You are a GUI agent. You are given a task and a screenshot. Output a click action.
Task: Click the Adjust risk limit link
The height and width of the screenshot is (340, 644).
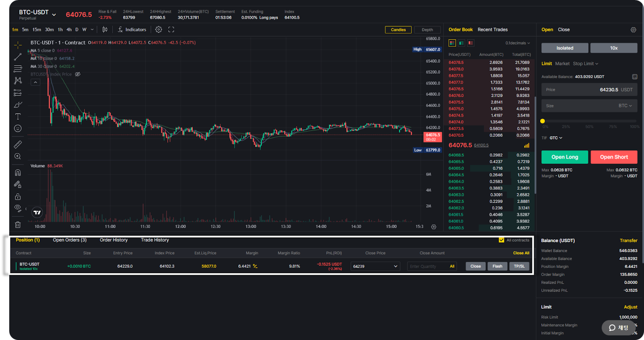tap(630, 307)
